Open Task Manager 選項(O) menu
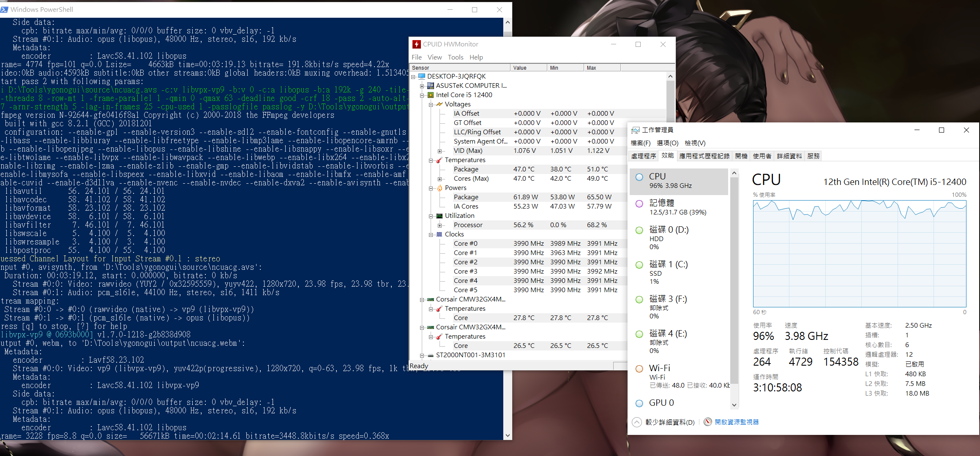This screenshot has height=456, width=980. pyautogui.click(x=668, y=143)
